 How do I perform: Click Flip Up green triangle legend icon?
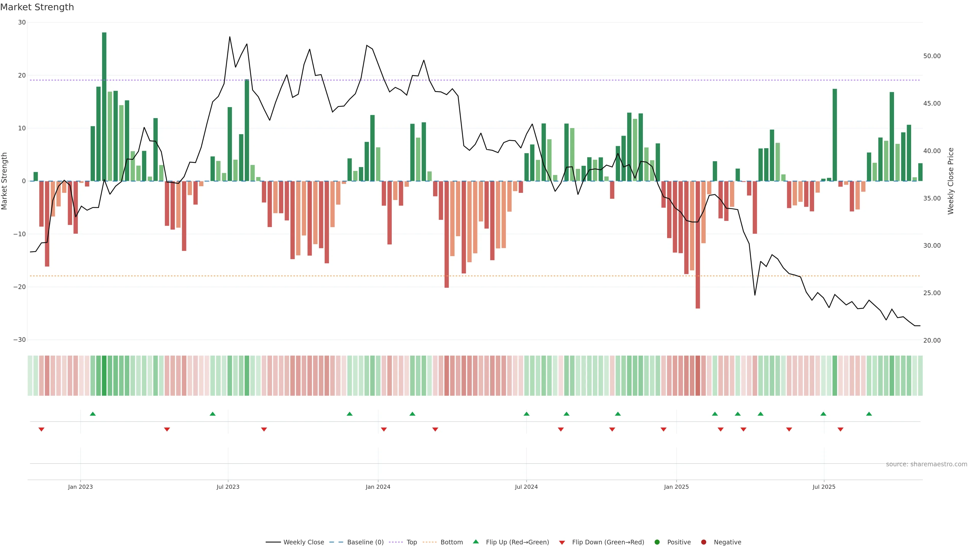pos(475,542)
